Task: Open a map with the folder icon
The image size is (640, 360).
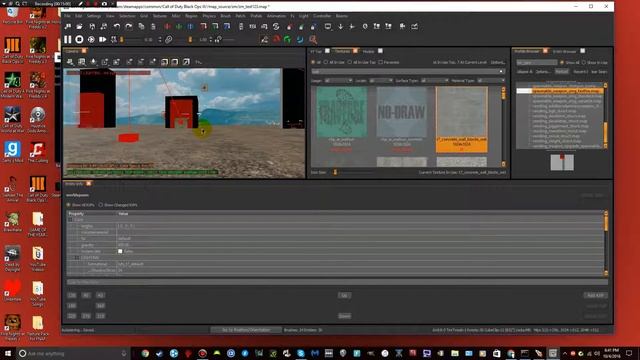Action: (x=79, y=27)
